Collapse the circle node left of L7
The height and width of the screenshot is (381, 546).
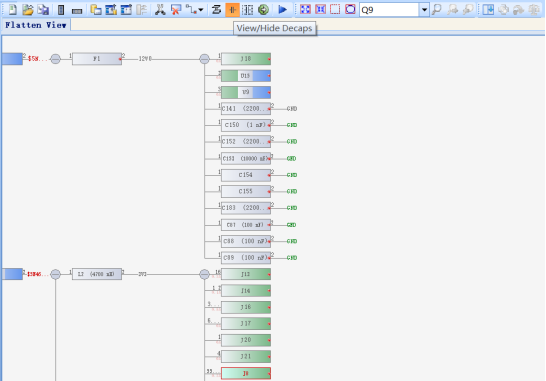coord(55,274)
